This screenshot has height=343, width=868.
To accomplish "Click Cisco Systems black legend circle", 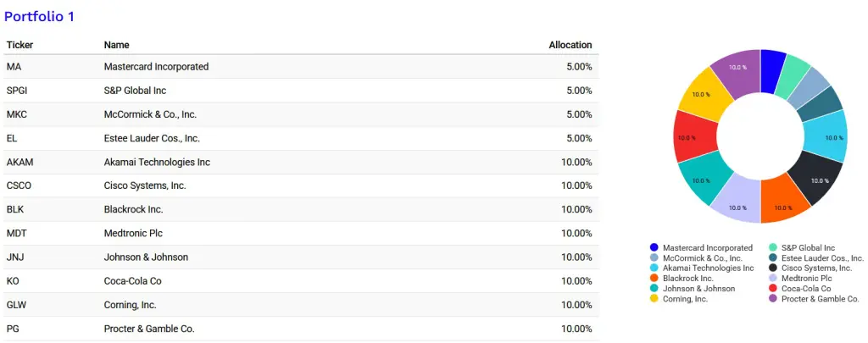I will [x=773, y=268].
